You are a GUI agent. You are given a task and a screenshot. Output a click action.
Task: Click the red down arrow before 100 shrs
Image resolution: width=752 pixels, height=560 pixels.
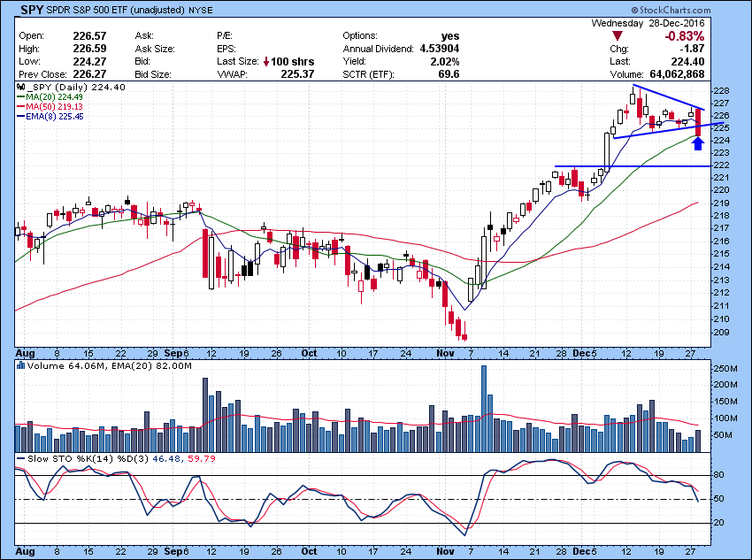(x=266, y=62)
